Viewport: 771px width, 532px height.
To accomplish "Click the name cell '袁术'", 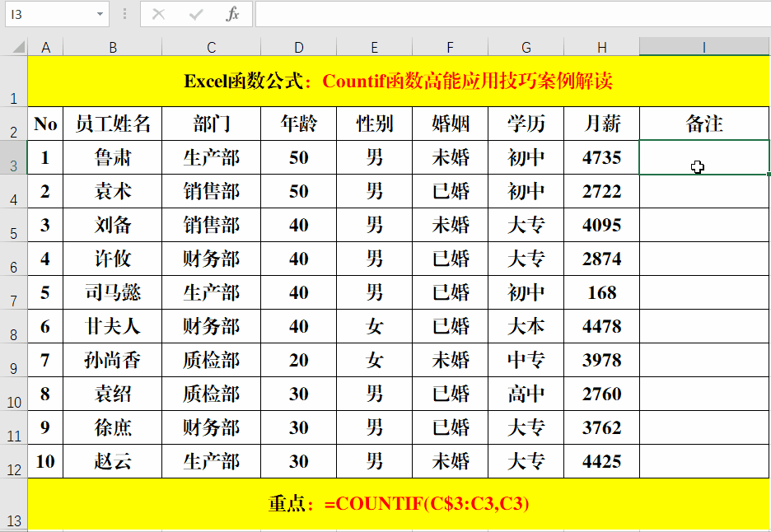I will (x=113, y=191).
